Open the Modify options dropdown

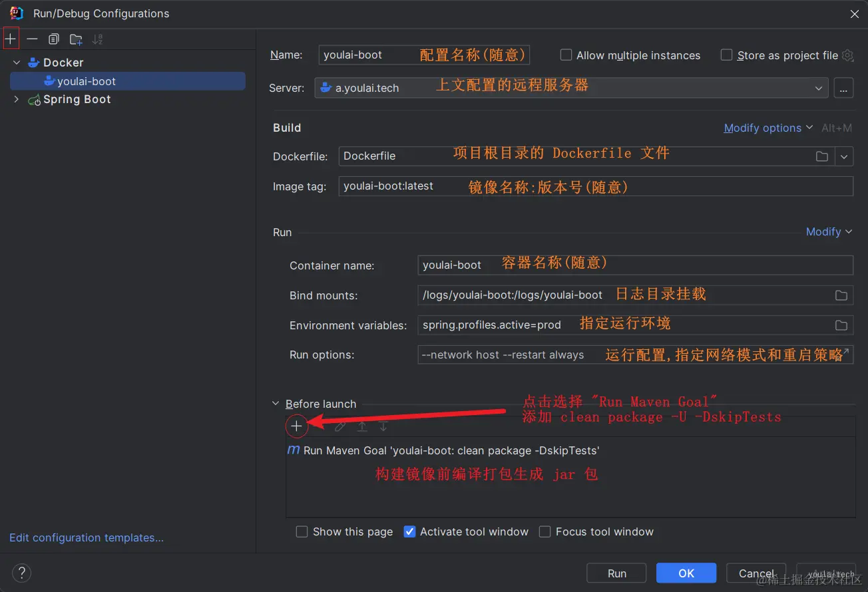click(x=763, y=128)
